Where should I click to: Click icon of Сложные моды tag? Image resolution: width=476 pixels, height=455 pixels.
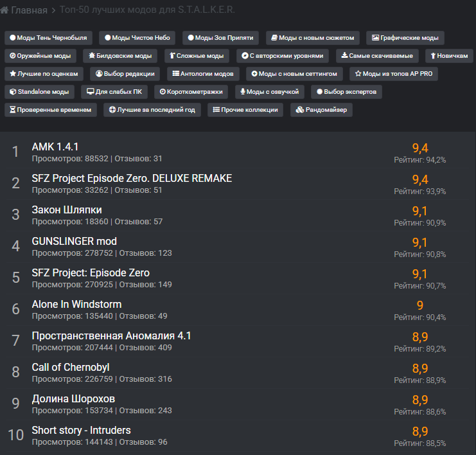(x=172, y=55)
